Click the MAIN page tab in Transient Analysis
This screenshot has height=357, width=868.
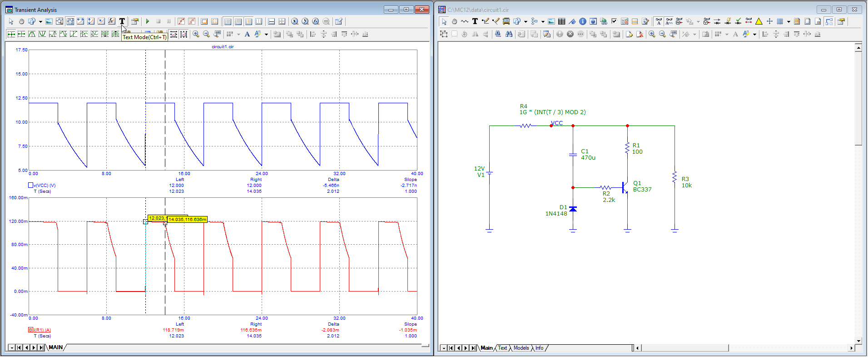pos(56,347)
